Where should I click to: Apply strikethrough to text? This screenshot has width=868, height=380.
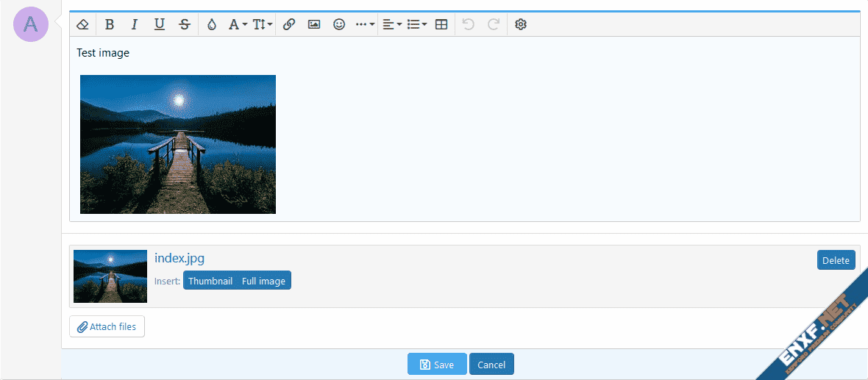pyautogui.click(x=185, y=24)
